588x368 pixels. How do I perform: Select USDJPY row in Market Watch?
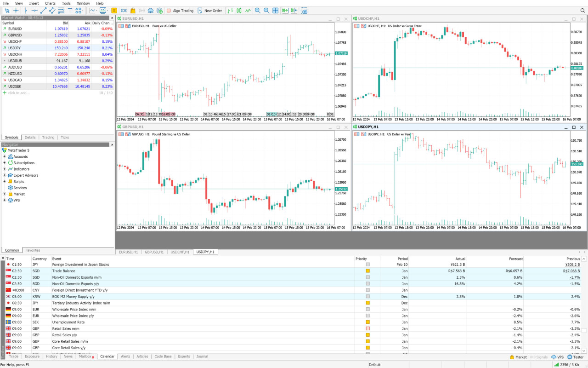[15, 48]
